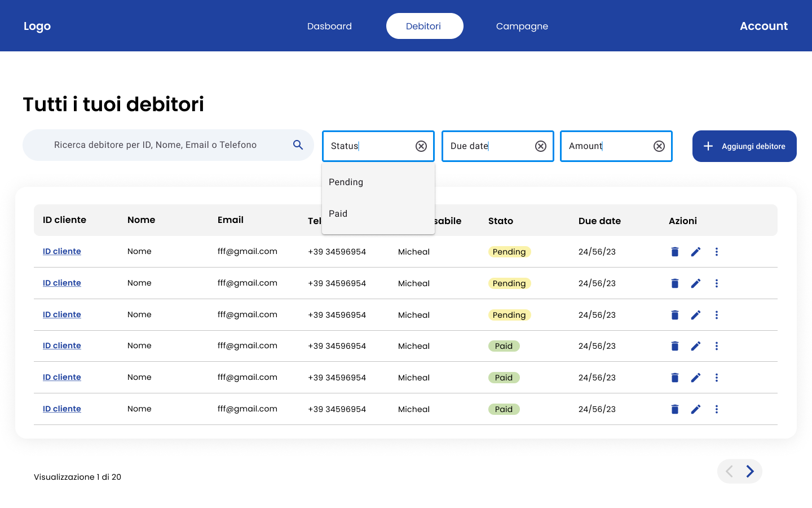This screenshot has height=508, width=812.
Task: Click the Nome column header
Action: click(x=141, y=220)
